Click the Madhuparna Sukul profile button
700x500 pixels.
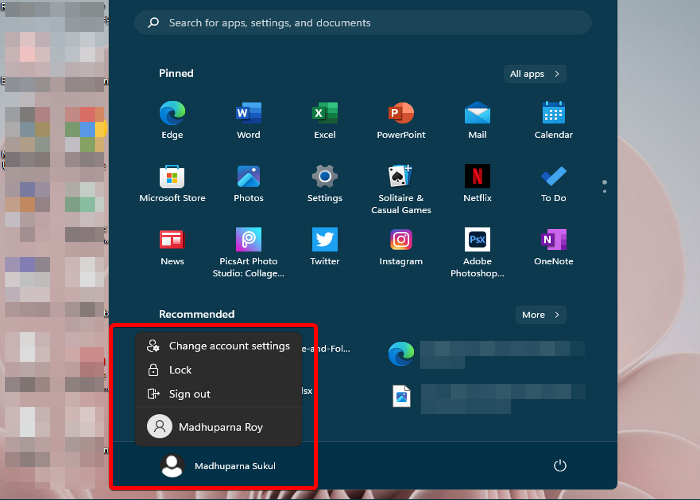[x=218, y=466]
